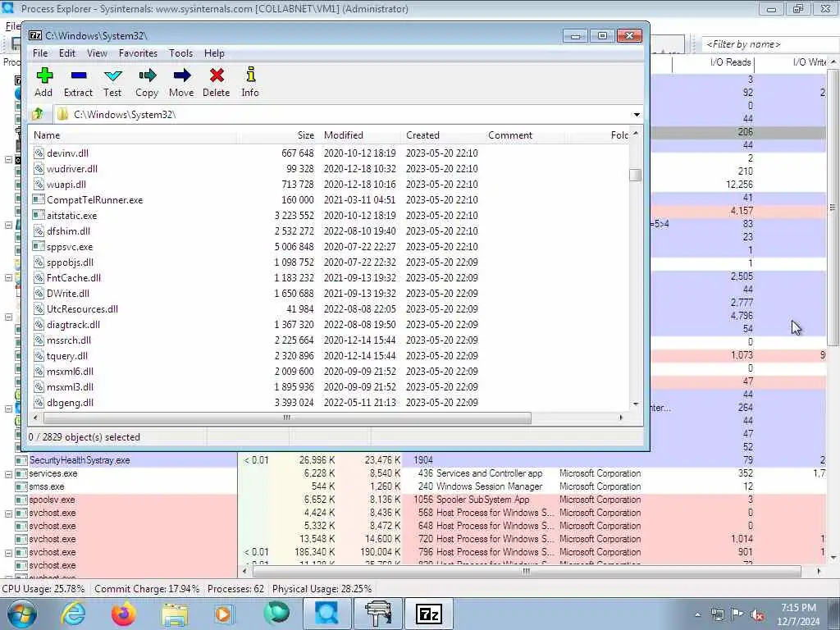Sort files by Modified column header
The image size is (840, 630).
click(360, 135)
